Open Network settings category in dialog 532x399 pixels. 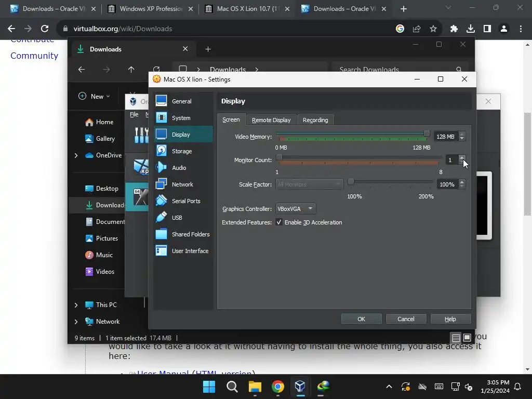(183, 184)
